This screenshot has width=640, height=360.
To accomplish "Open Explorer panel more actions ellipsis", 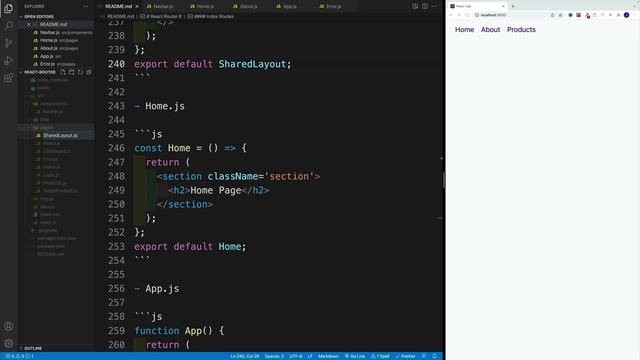I will 85,7.
